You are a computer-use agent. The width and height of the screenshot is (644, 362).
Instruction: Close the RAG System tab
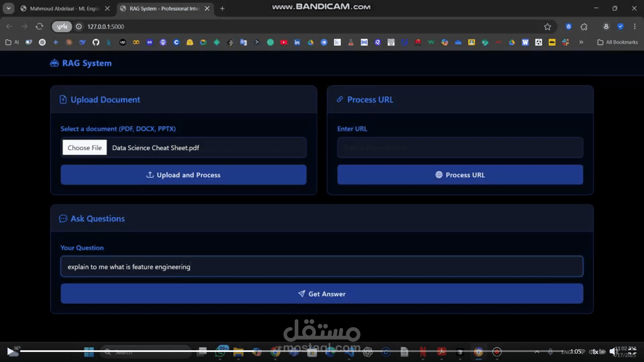click(207, 9)
